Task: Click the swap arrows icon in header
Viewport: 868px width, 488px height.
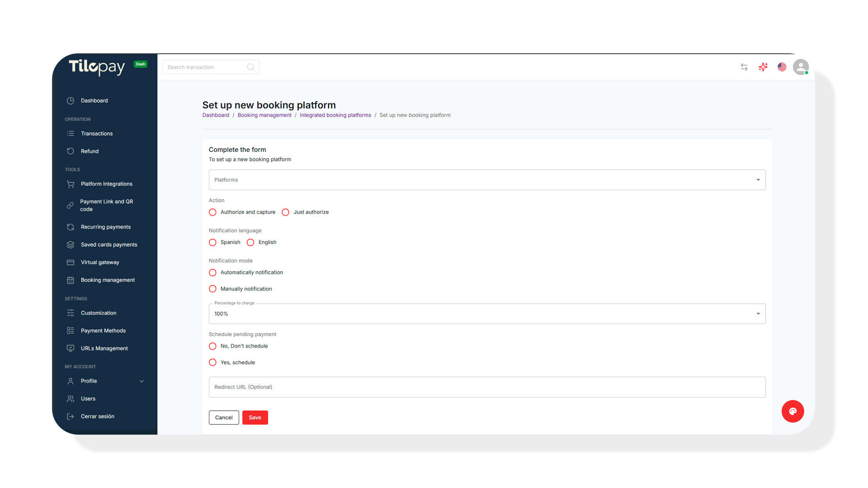Action: coord(744,67)
